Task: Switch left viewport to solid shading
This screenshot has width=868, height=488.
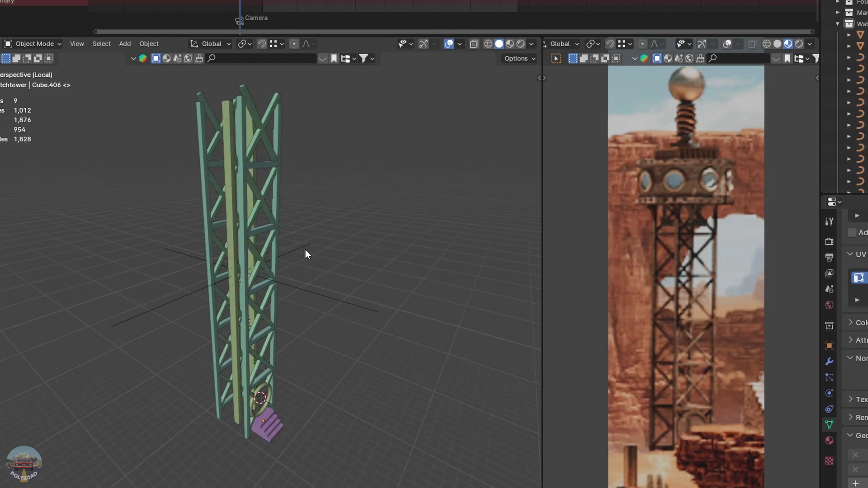Action: [x=499, y=44]
